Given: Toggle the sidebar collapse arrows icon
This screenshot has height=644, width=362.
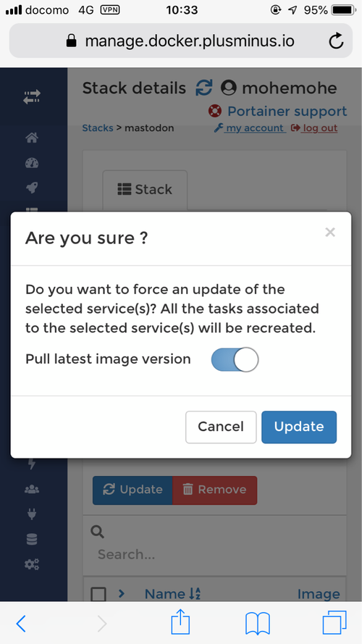Looking at the screenshot, I should point(32,97).
